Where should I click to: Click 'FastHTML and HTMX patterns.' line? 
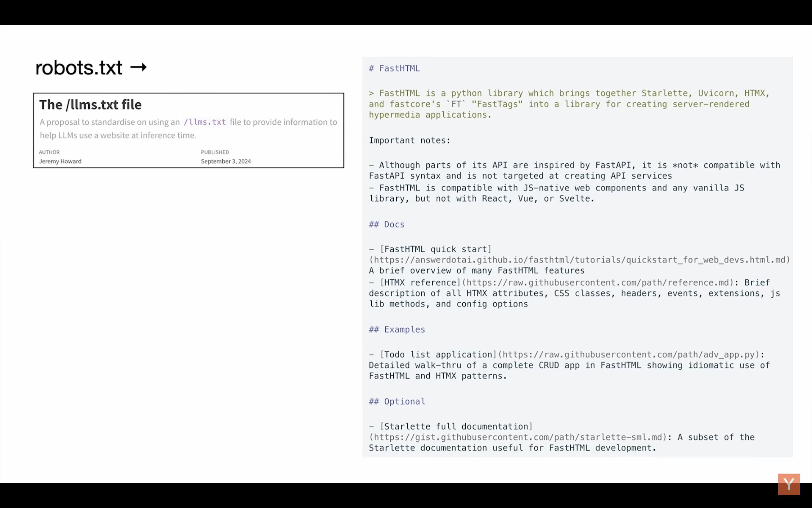[438, 376]
